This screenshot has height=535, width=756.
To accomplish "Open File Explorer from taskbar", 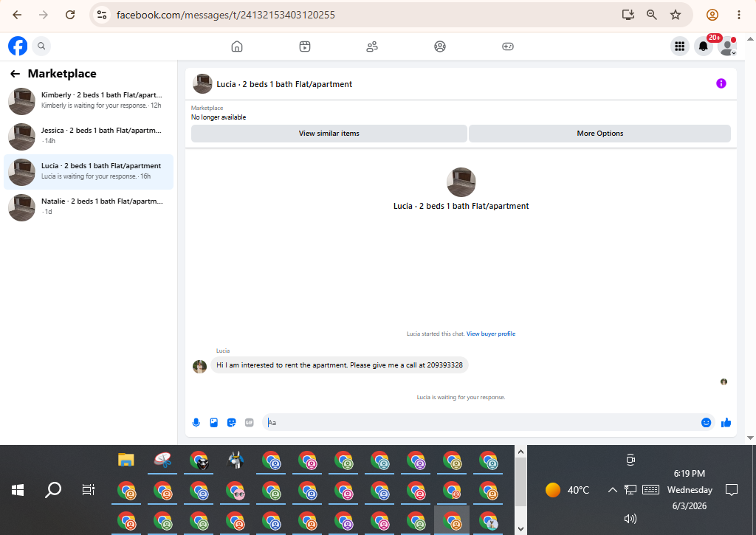I will click(126, 460).
